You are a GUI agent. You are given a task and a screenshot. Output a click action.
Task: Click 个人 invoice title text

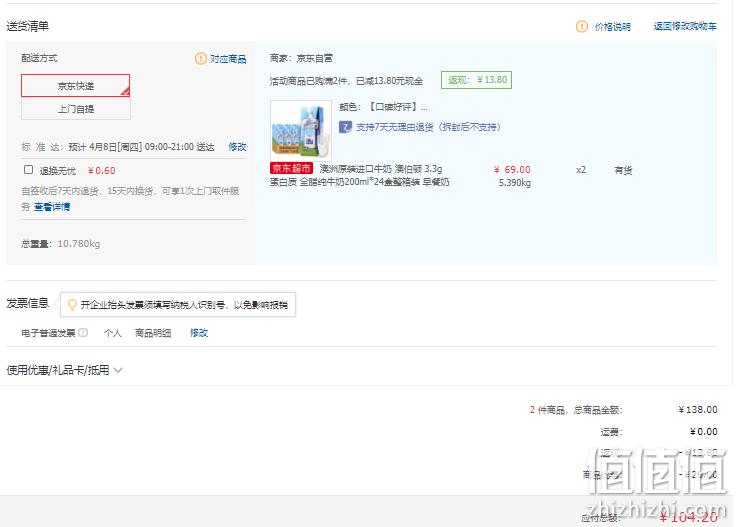pyautogui.click(x=113, y=333)
